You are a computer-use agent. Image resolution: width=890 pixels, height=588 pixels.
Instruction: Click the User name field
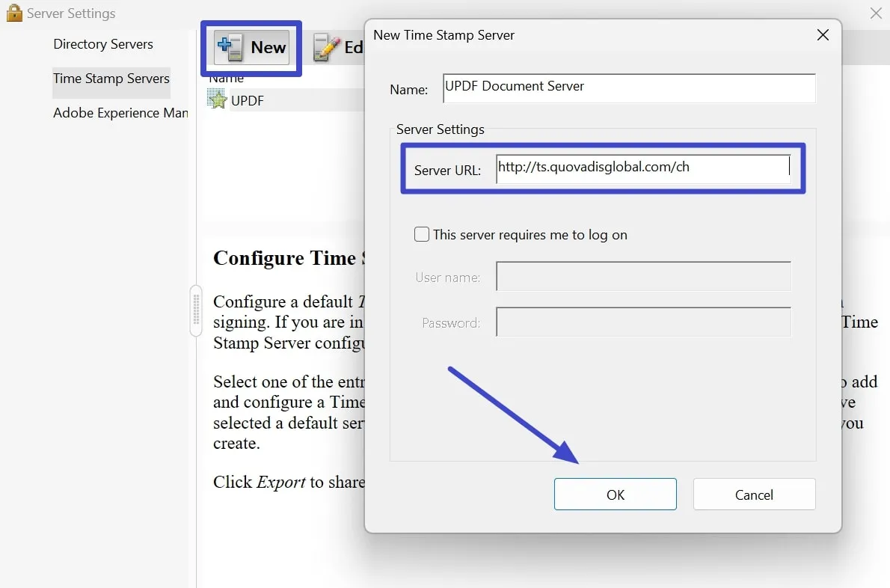642,277
